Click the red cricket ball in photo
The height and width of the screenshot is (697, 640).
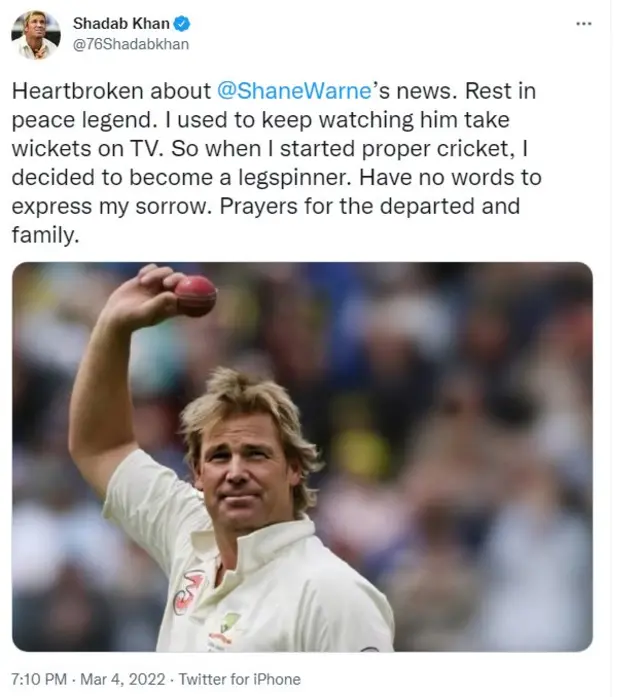point(195,296)
